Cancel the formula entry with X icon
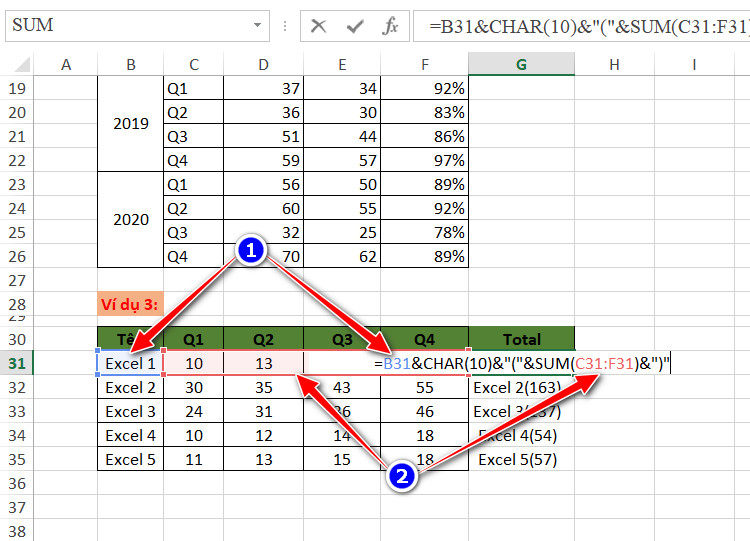The image size is (750, 541). [318, 26]
